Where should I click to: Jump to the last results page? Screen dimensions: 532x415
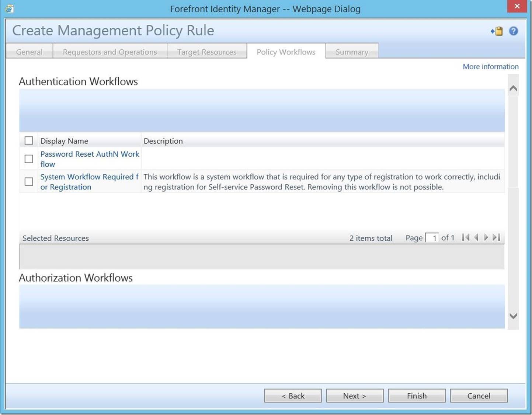496,237
